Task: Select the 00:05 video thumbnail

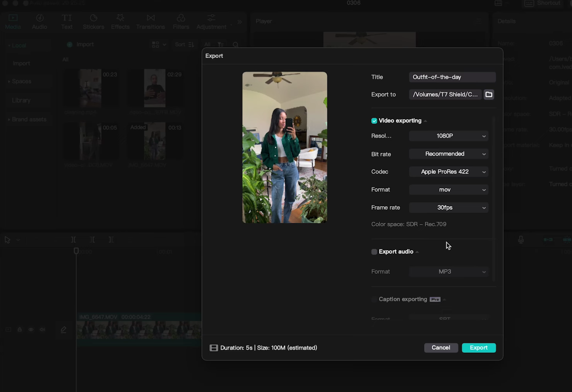Action: [x=91, y=141]
